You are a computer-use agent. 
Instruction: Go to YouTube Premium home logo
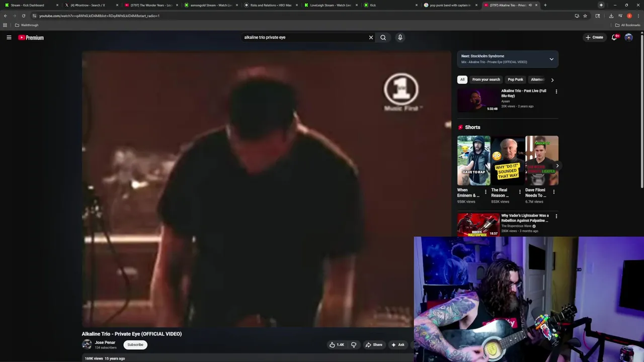[x=31, y=38]
